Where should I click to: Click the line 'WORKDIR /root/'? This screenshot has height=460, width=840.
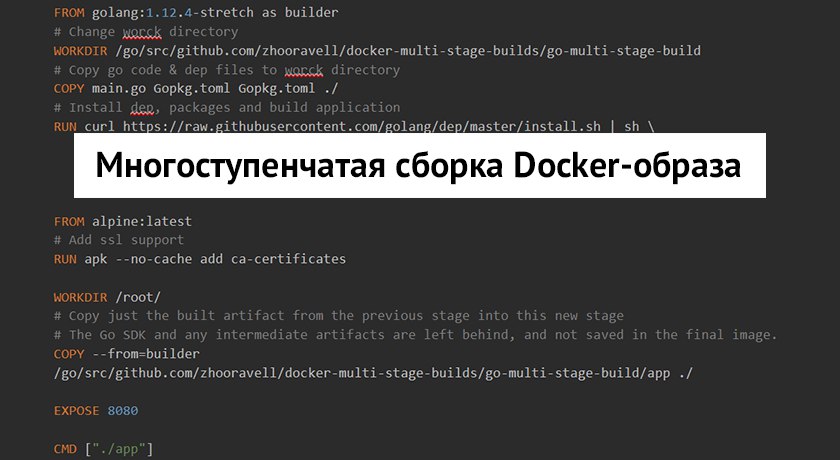[x=107, y=297]
